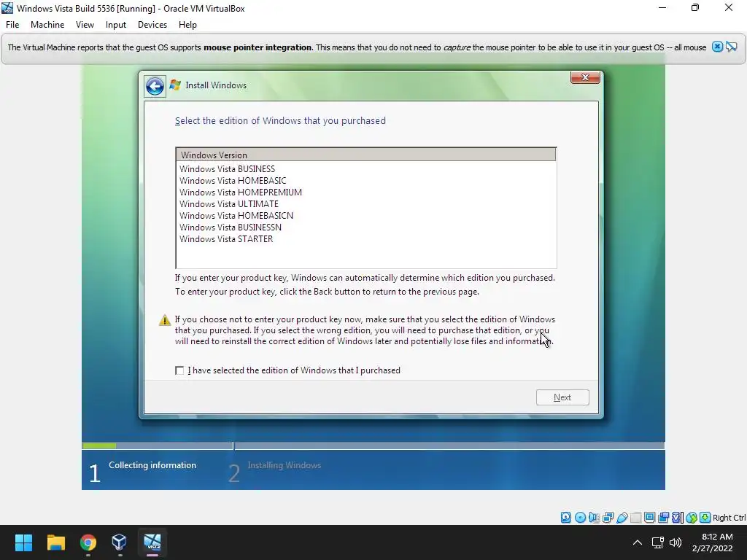The image size is (747, 560).
Task: Open the View menu
Action: tap(85, 25)
